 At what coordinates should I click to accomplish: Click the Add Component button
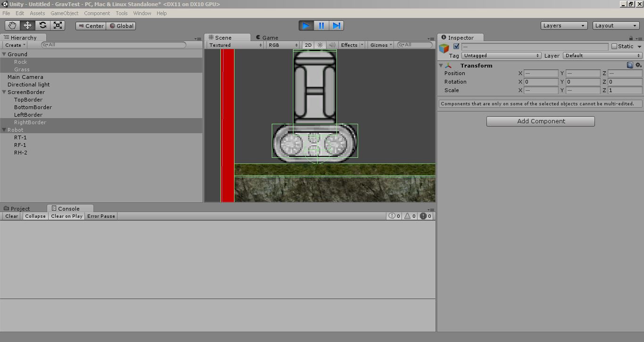(x=540, y=121)
